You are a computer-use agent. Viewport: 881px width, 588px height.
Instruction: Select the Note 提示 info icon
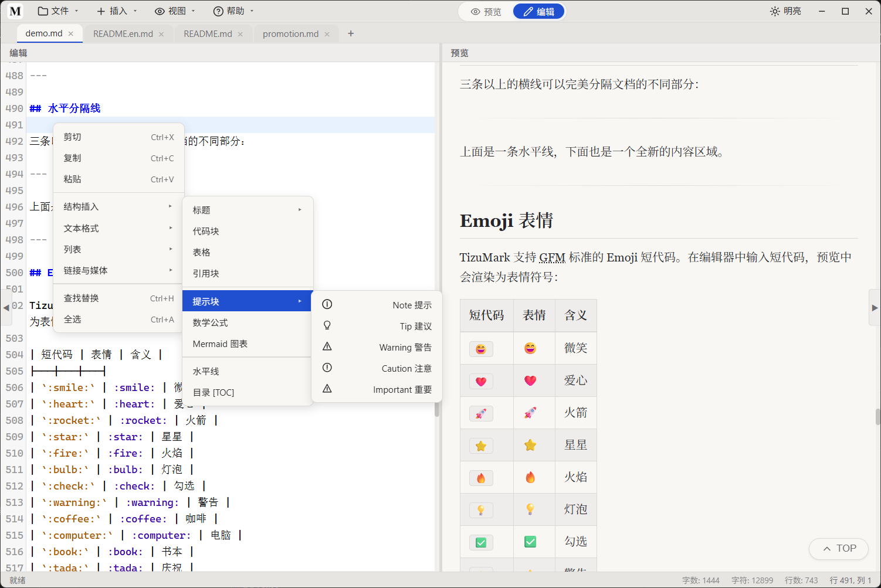(x=327, y=304)
